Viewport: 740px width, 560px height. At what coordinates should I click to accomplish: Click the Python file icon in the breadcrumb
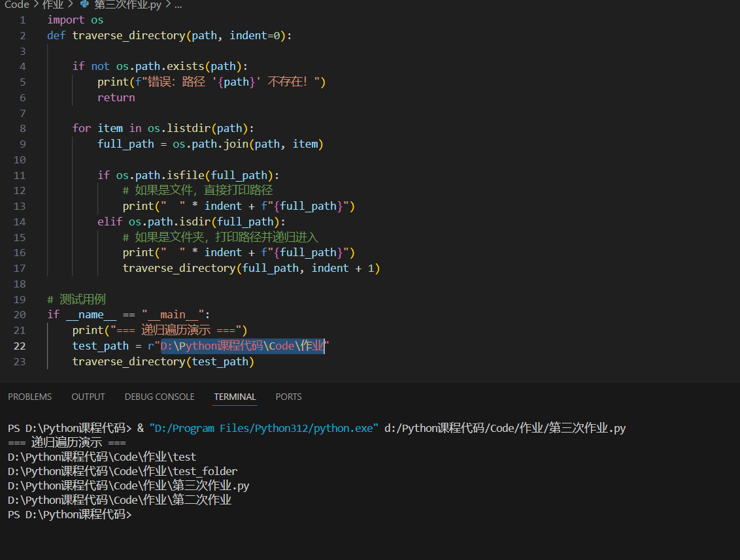[x=84, y=4]
